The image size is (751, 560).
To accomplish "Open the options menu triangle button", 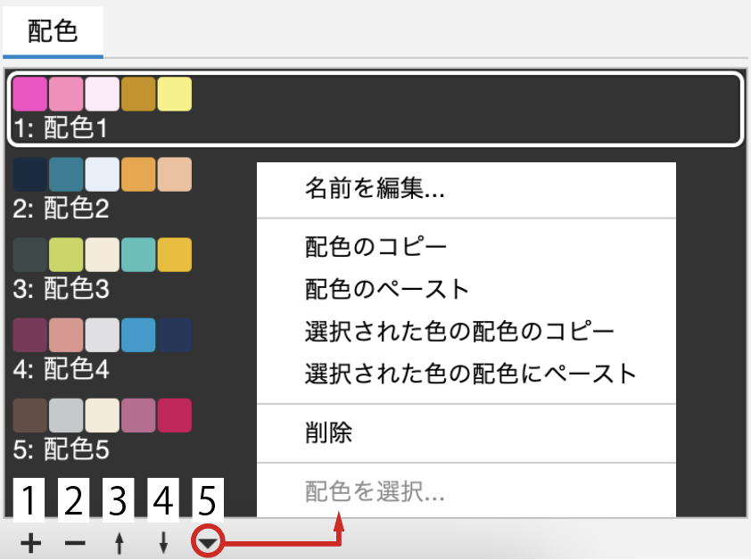I will click(208, 542).
